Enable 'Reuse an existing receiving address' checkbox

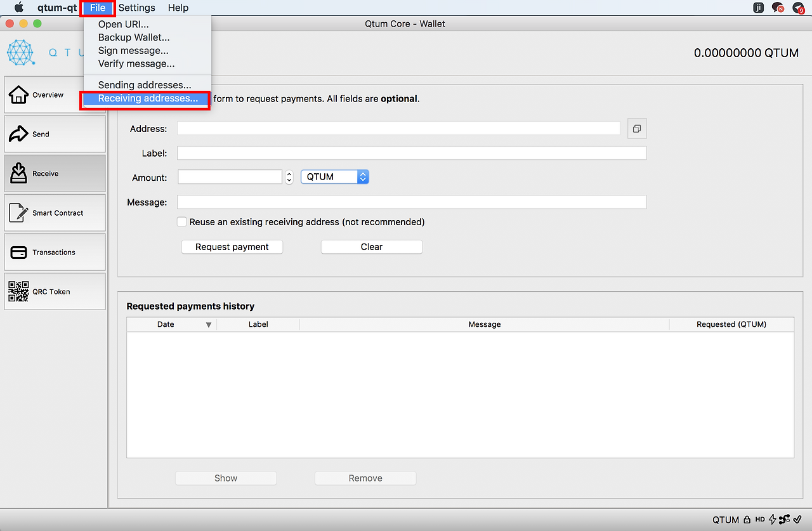pyautogui.click(x=182, y=222)
